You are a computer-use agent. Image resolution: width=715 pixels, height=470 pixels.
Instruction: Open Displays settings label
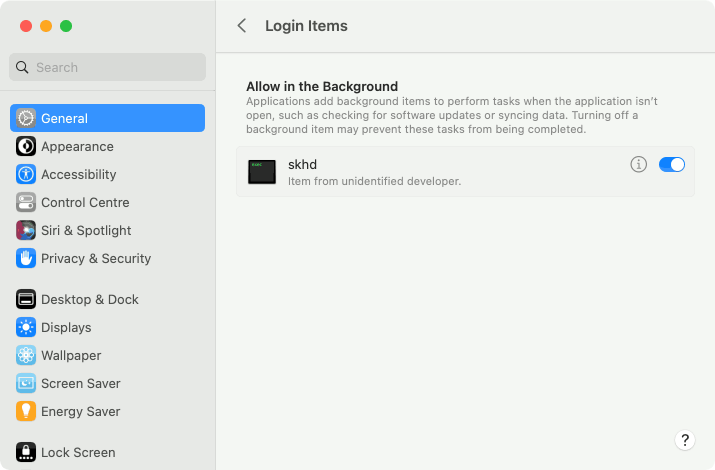(x=66, y=327)
